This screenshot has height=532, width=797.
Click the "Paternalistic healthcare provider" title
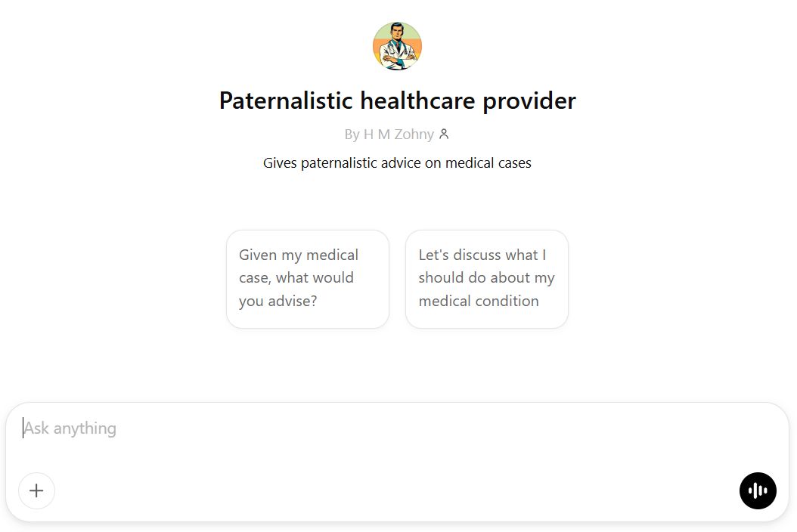tap(397, 101)
